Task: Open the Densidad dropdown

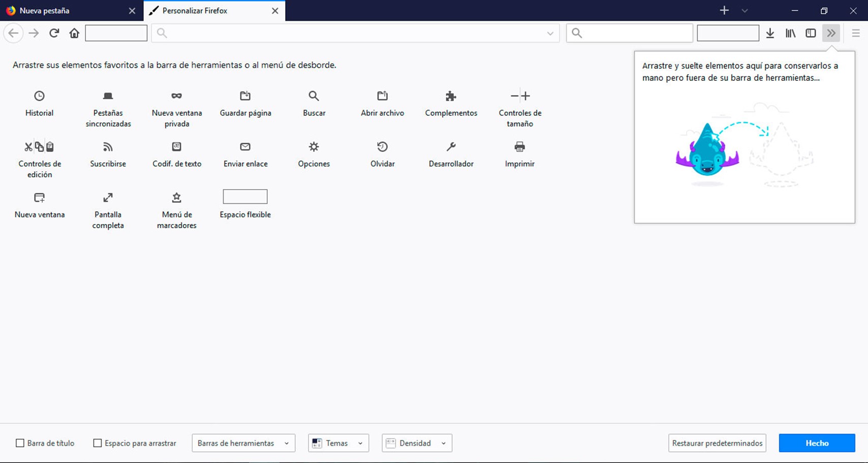Action: (417, 443)
